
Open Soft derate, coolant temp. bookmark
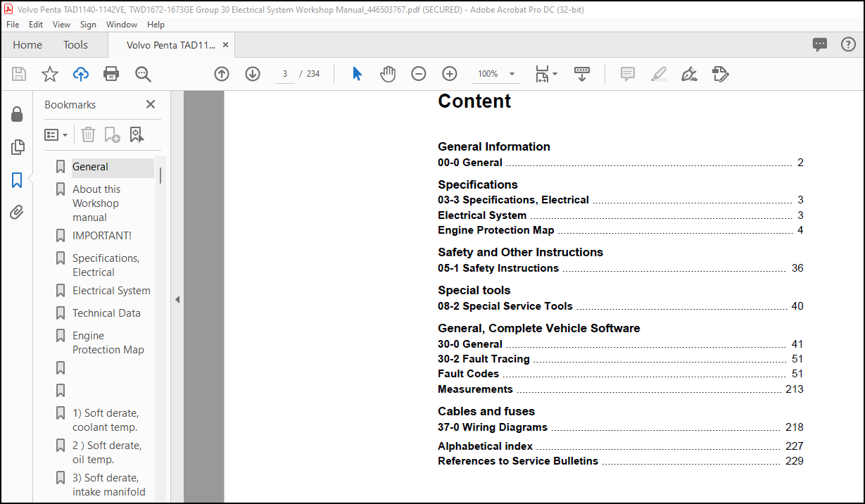(106, 420)
